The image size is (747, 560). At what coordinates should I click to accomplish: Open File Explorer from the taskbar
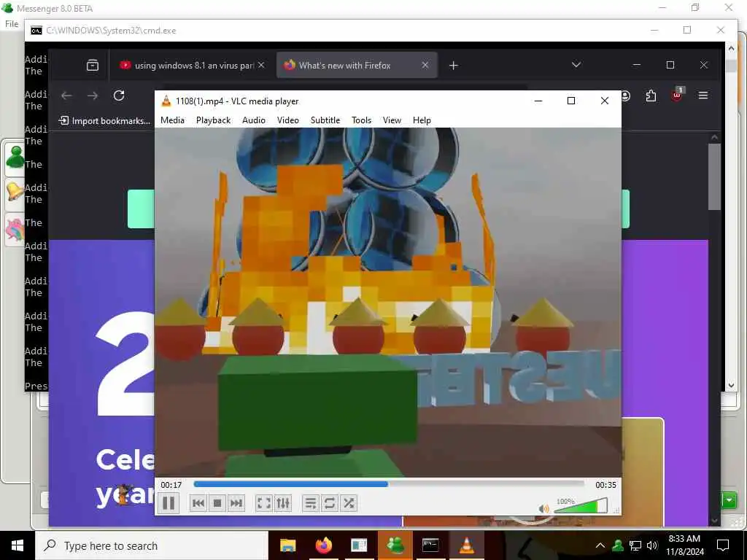(287, 545)
